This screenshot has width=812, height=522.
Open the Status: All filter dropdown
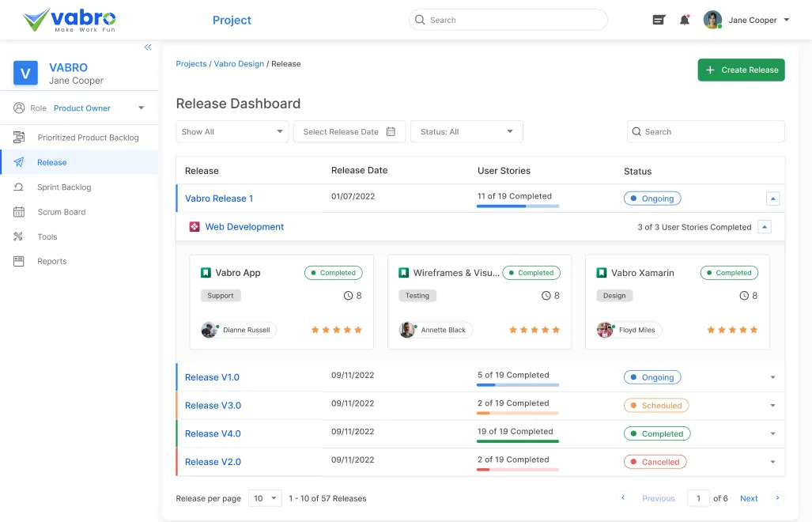click(466, 132)
